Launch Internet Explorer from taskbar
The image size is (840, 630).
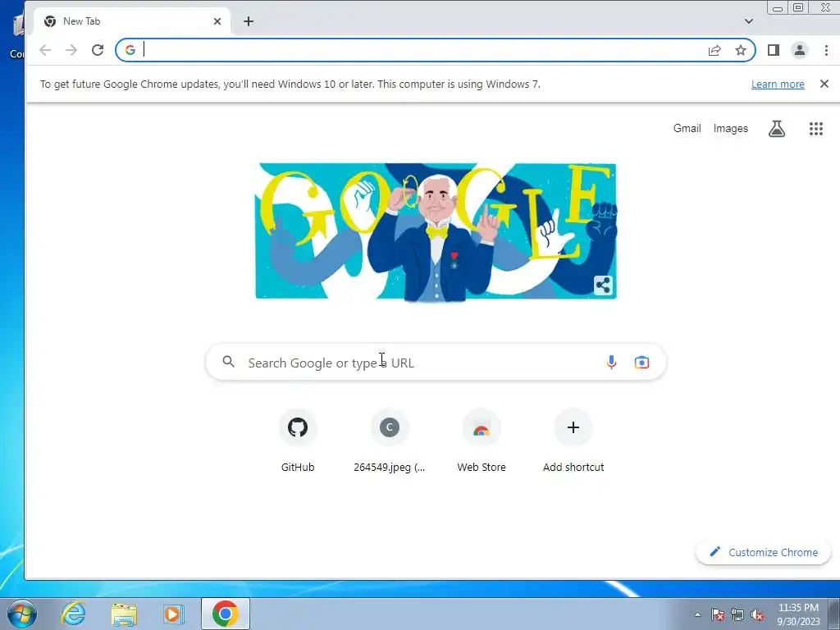click(73, 614)
